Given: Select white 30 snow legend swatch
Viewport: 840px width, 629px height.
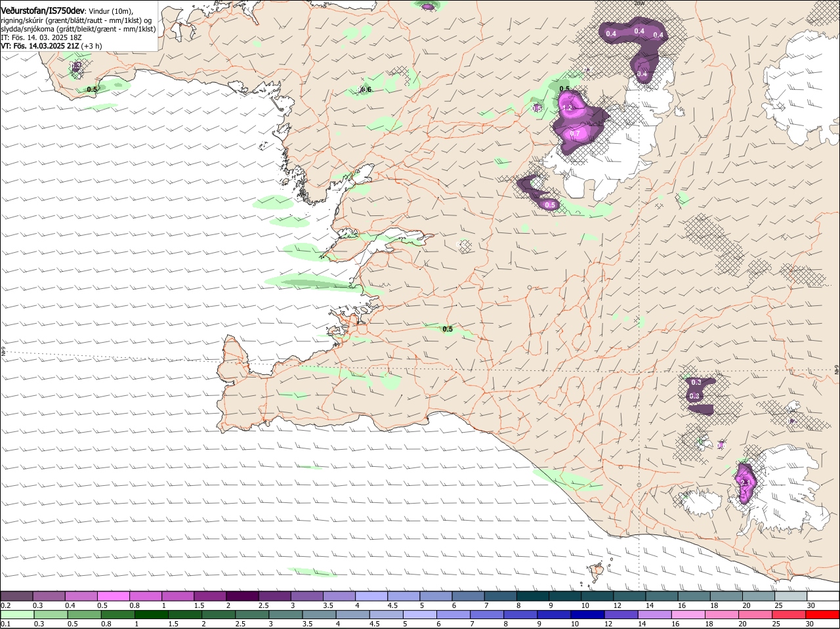Looking at the screenshot, I should (x=824, y=596).
